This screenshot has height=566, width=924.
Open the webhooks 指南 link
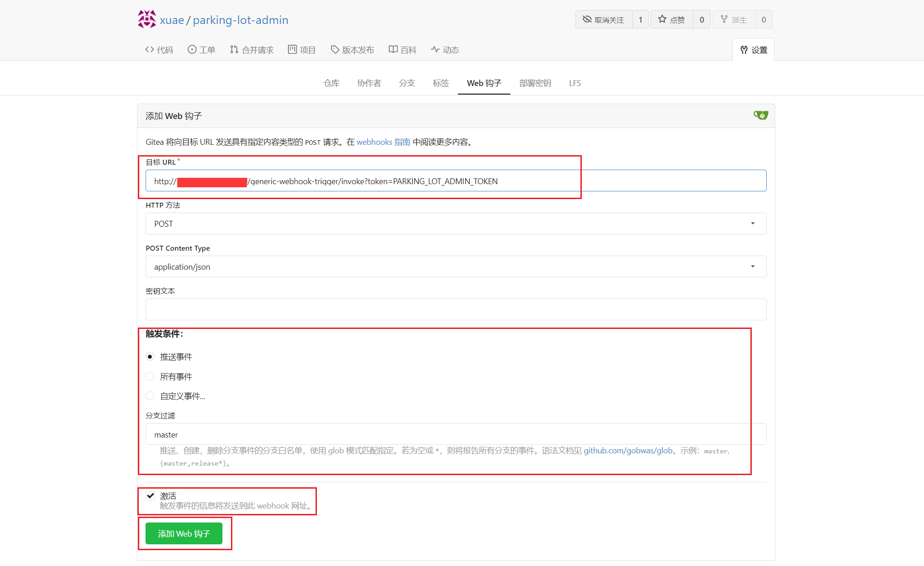coord(383,142)
